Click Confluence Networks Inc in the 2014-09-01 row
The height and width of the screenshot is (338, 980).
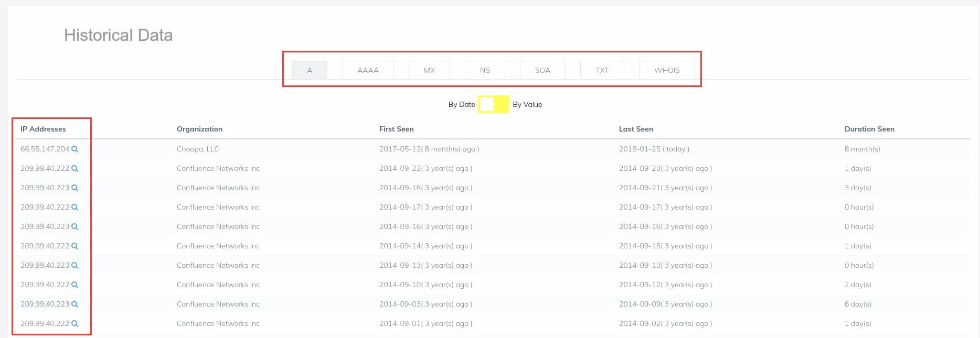[218, 323]
